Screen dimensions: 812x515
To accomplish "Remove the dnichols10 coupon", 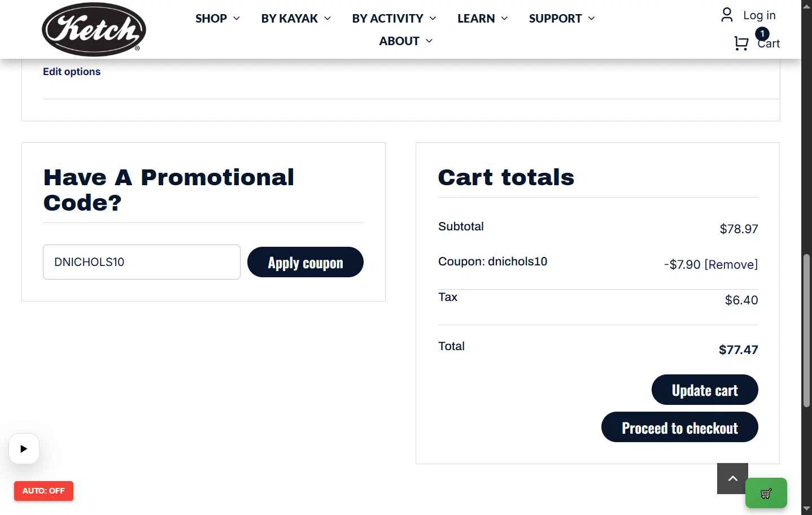I will 731,264.
